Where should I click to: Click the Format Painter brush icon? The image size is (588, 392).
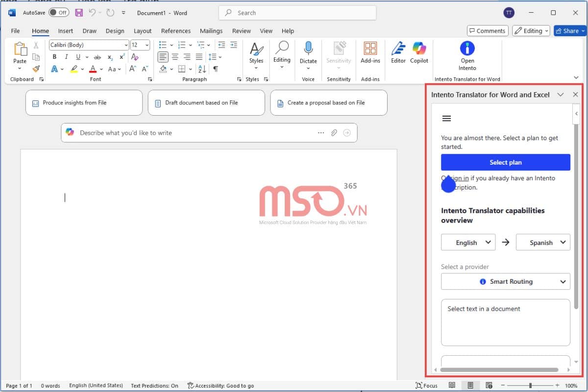pyautogui.click(x=36, y=69)
